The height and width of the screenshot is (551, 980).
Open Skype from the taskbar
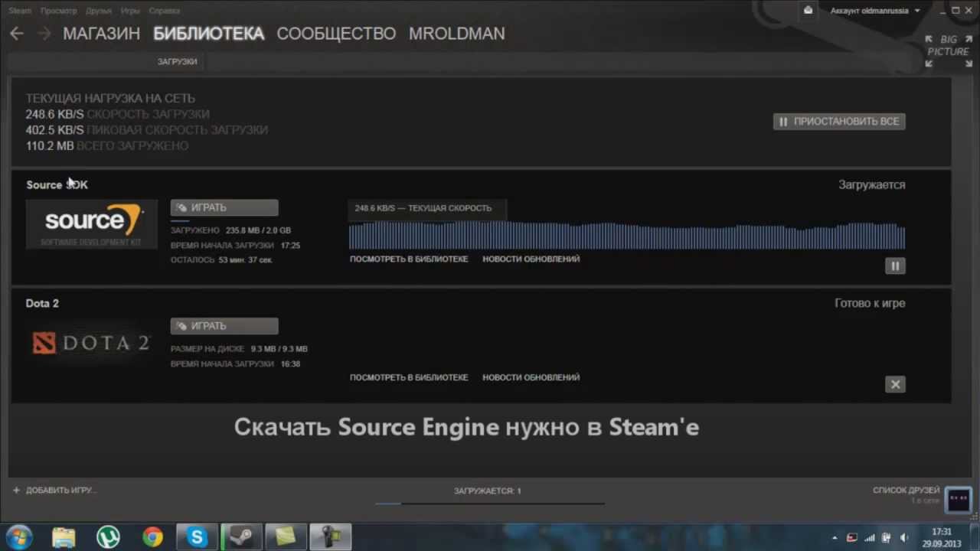(197, 537)
